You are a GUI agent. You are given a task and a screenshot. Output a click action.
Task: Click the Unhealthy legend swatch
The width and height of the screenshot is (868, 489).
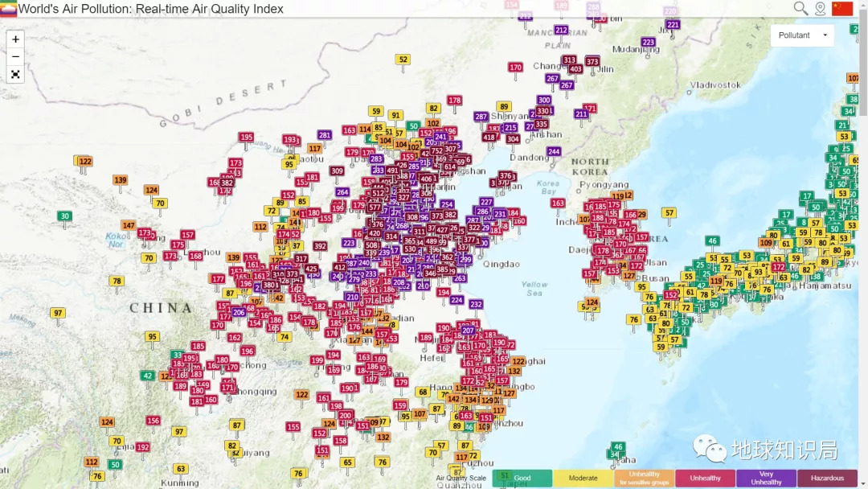(706, 478)
